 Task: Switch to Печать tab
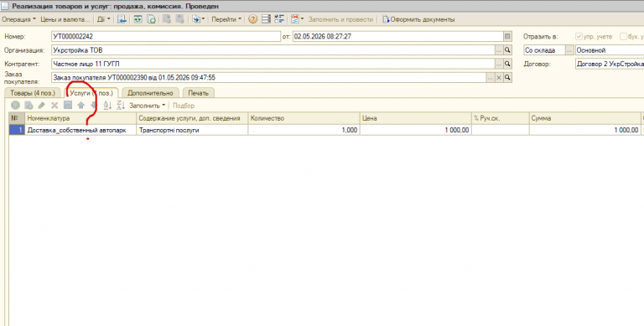199,93
